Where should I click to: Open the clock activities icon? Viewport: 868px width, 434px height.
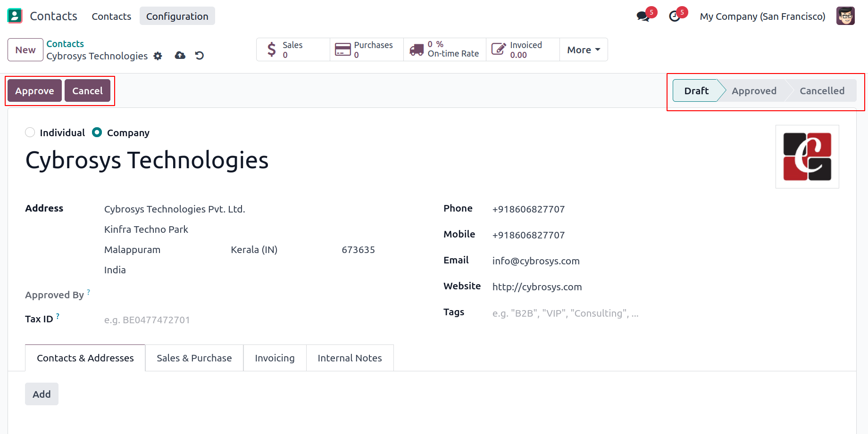(675, 16)
